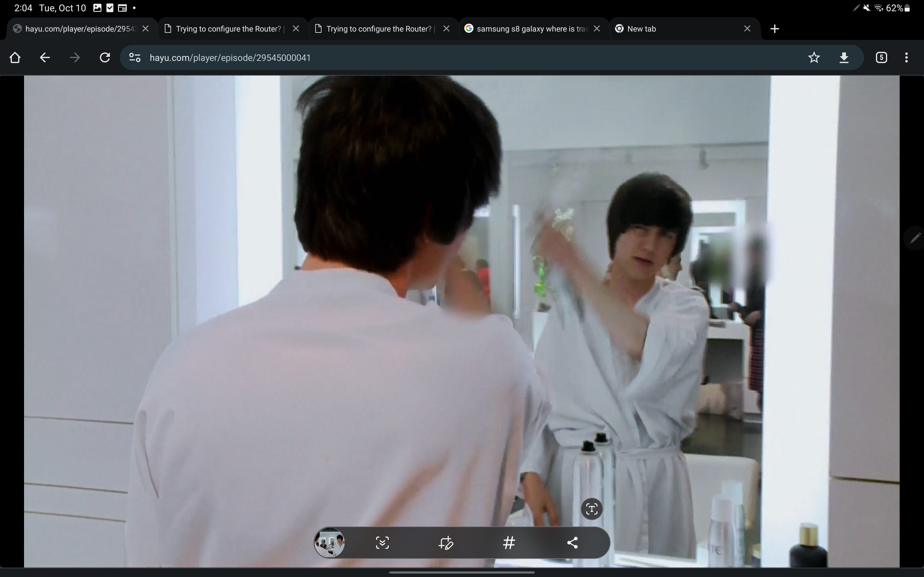
Task: Go back with the back arrow
Action: click(x=45, y=58)
